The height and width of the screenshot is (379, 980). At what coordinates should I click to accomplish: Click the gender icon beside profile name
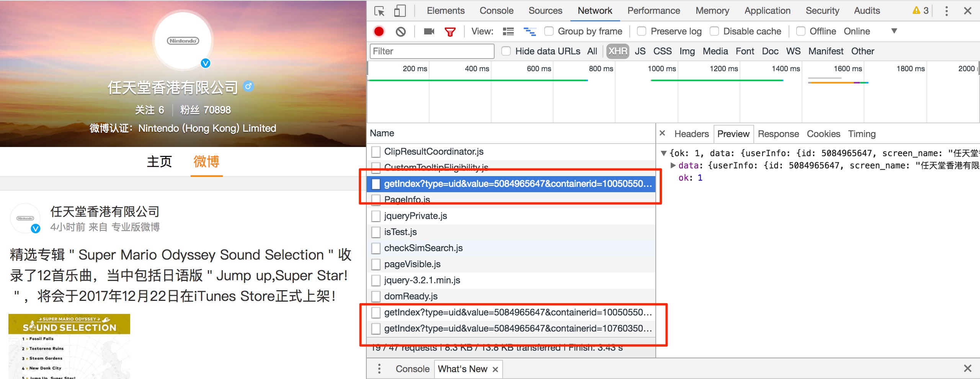pyautogui.click(x=248, y=86)
